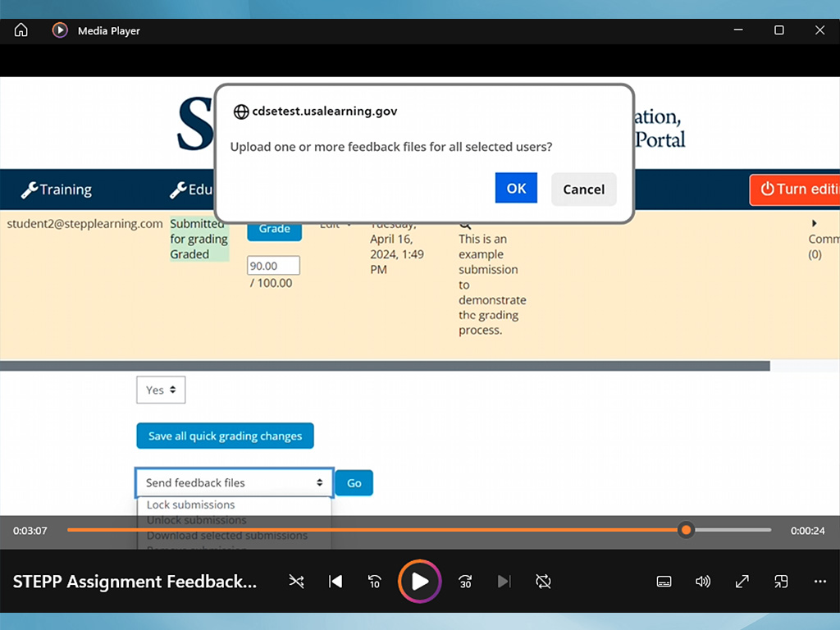The height and width of the screenshot is (630, 840).
Task: Click the Training menu item
Action: click(57, 189)
